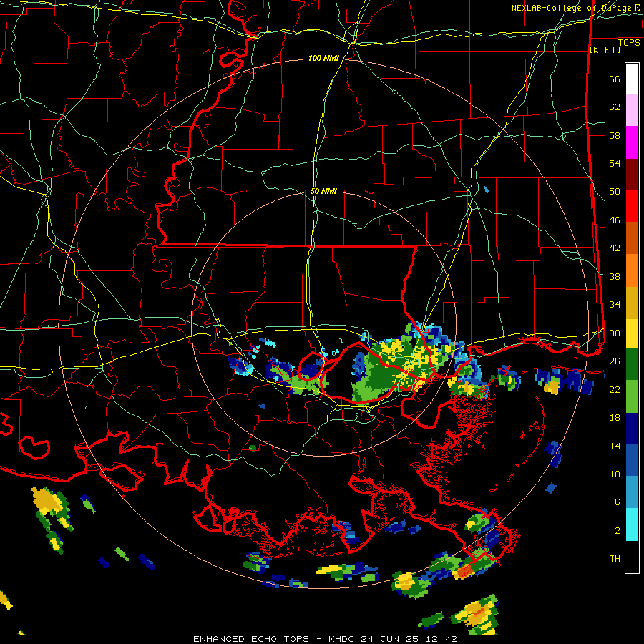Select the bright orange legend swatch
Image resolution: width=644 pixels, height=644 pixels.
coord(632,270)
